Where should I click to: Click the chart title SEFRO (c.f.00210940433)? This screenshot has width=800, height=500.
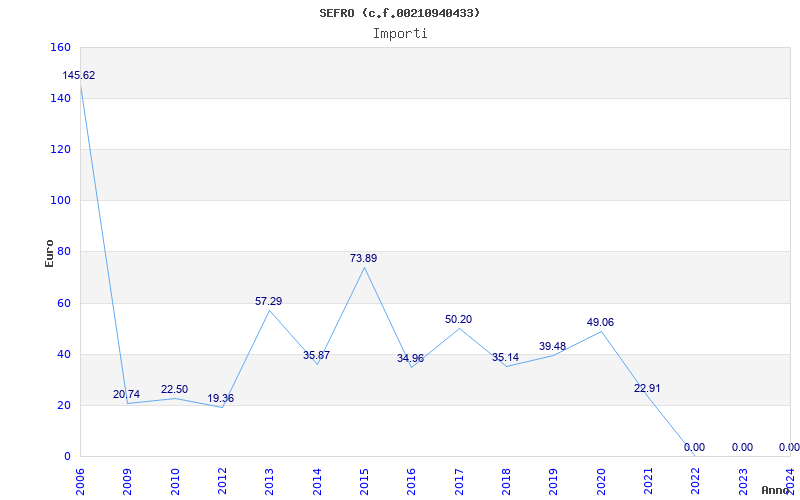click(400, 13)
